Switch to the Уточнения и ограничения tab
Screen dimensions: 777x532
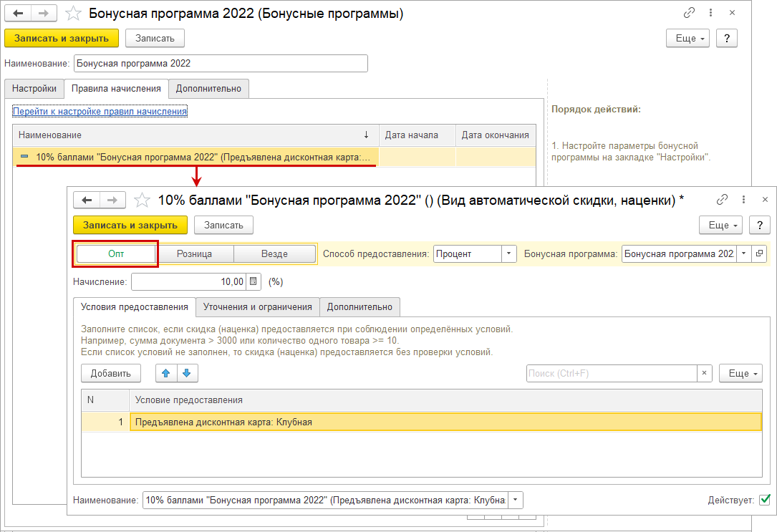coord(258,306)
